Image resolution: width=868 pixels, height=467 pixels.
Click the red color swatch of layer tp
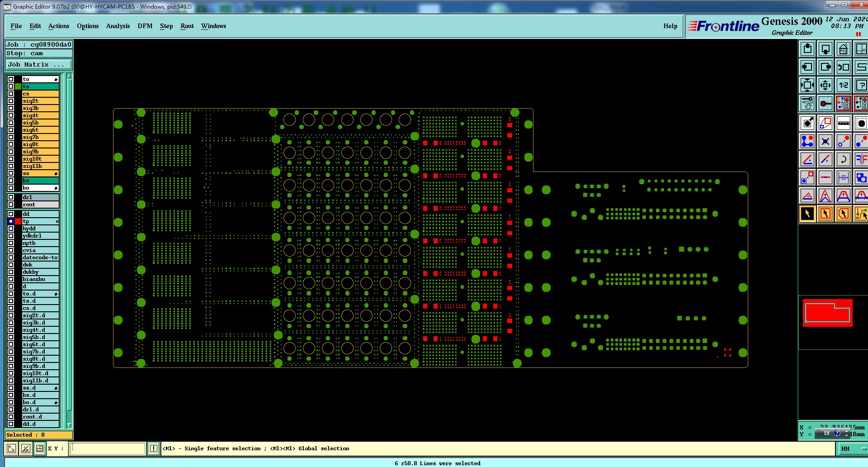point(18,221)
